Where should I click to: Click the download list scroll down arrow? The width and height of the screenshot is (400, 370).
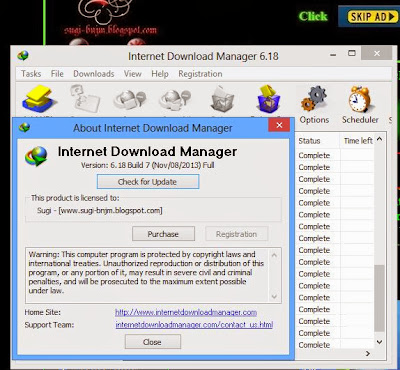coord(379,342)
